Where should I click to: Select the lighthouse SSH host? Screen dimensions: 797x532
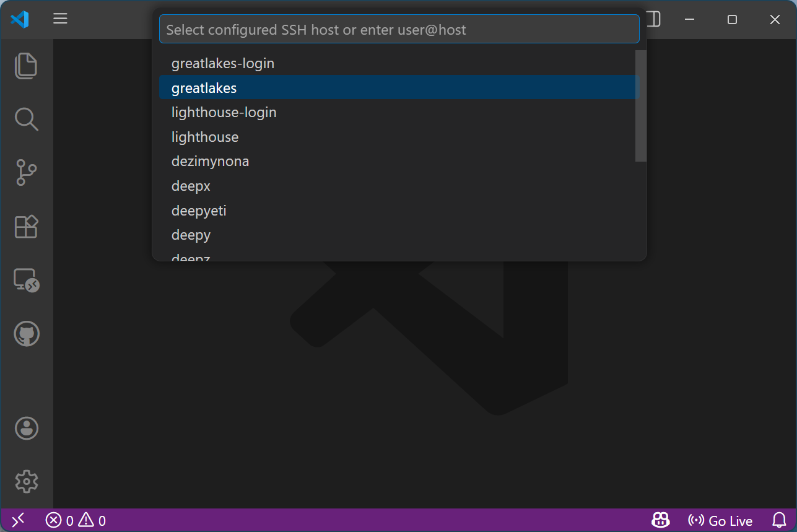click(204, 136)
